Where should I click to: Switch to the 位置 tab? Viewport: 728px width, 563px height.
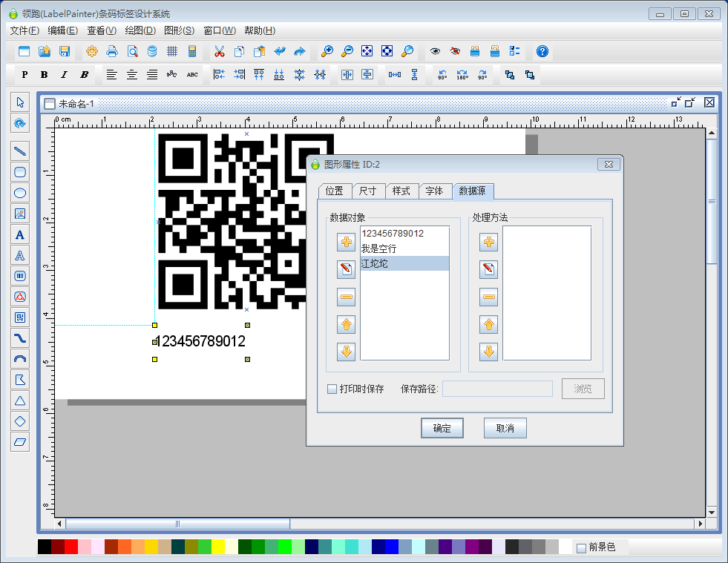pos(334,191)
